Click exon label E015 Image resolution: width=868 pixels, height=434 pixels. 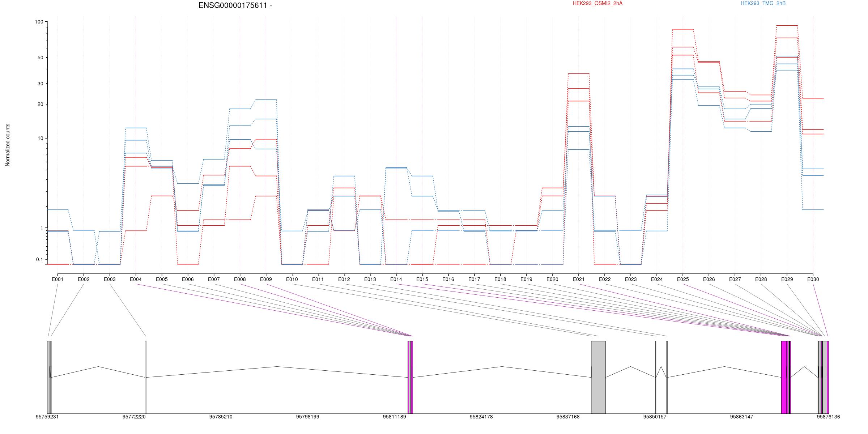point(422,279)
